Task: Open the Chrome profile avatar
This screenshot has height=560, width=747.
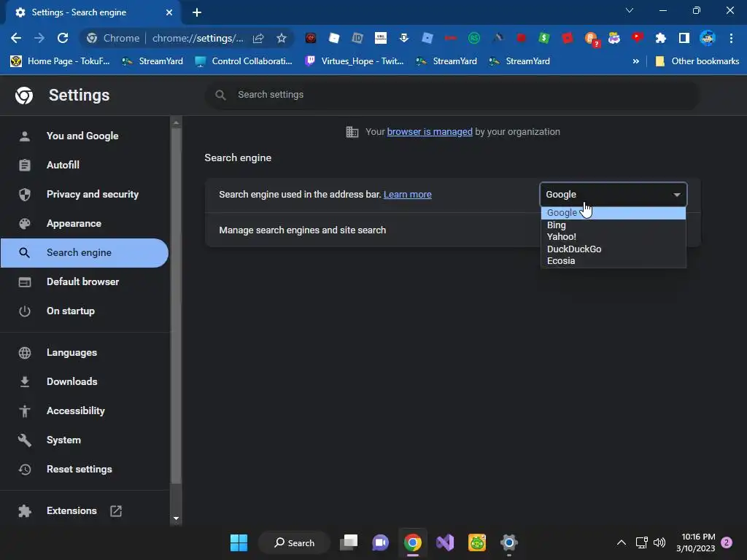Action: pyautogui.click(x=708, y=38)
